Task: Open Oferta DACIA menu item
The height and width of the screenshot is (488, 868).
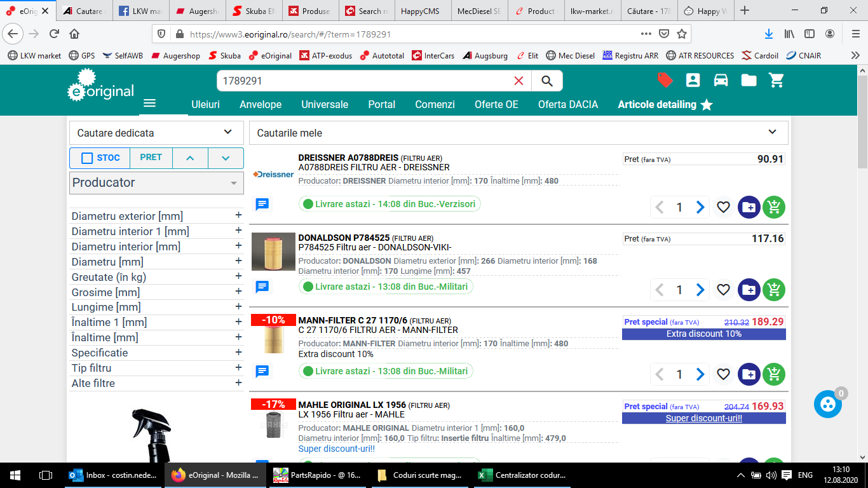Action: coord(568,104)
